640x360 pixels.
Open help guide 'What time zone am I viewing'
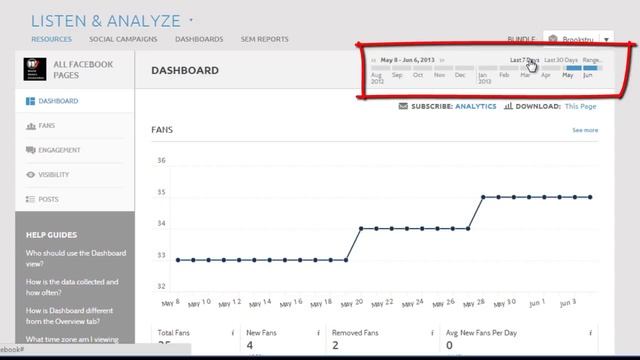[72, 339]
